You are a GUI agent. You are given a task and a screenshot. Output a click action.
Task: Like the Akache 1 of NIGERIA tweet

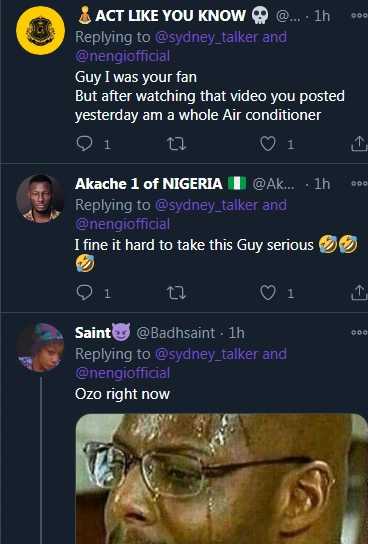(x=268, y=293)
